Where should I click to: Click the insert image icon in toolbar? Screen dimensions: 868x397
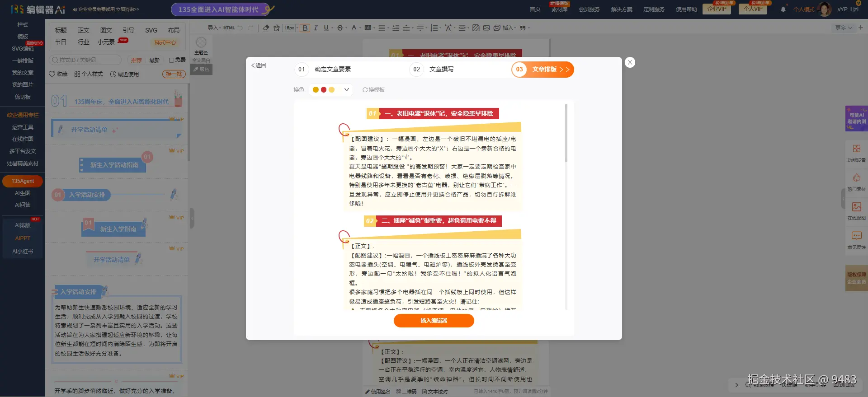(486, 28)
